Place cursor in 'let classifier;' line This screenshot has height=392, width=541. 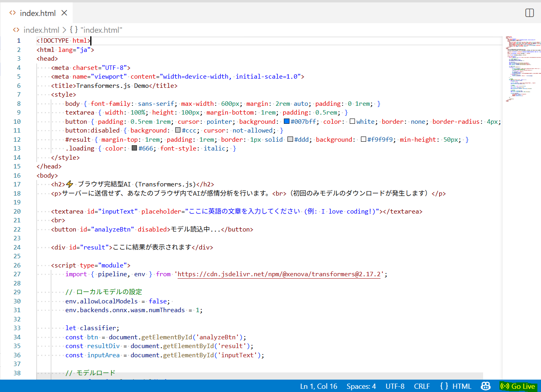(x=92, y=328)
